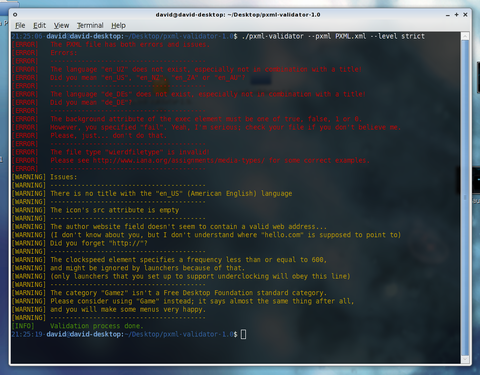Image resolution: width=480 pixels, height=375 pixels.
Task: Minimize the terminal window
Action: (x=448, y=15)
